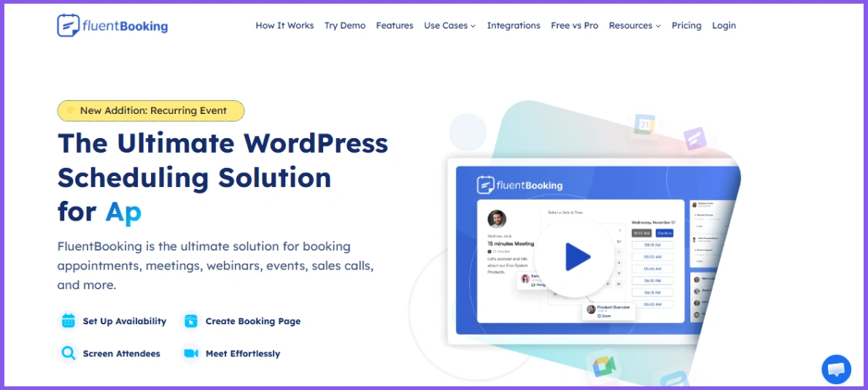Click the Confirm button in video preview
This screenshot has height=390, width=868.
664,233
